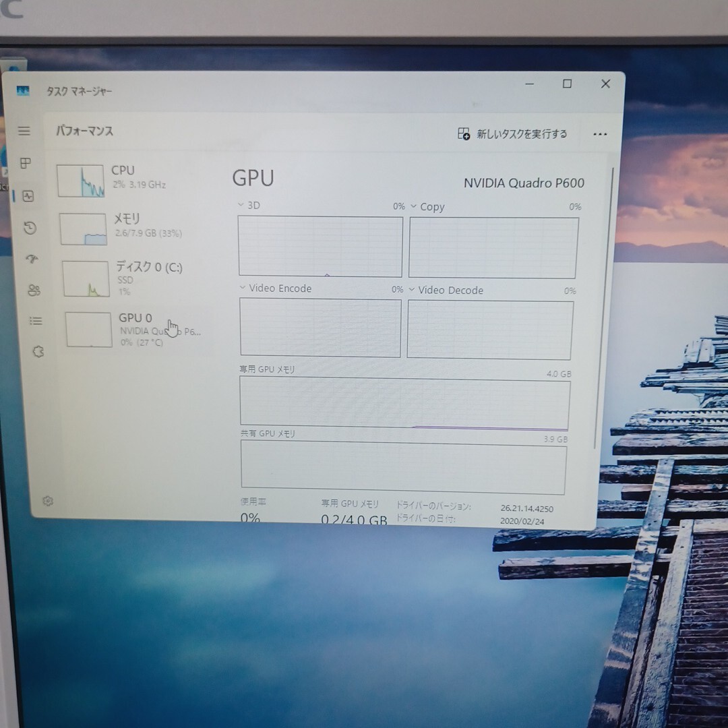
Task: Click the 2.6/7.9 GB (33%) memory value
Action: coord(148,233)
